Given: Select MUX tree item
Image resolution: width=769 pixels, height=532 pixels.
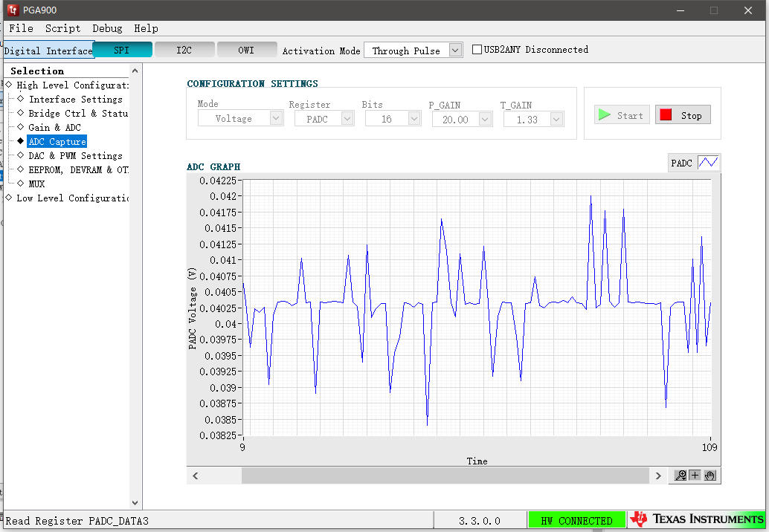Looking at the screenshot, I should (x=36, y=184).
